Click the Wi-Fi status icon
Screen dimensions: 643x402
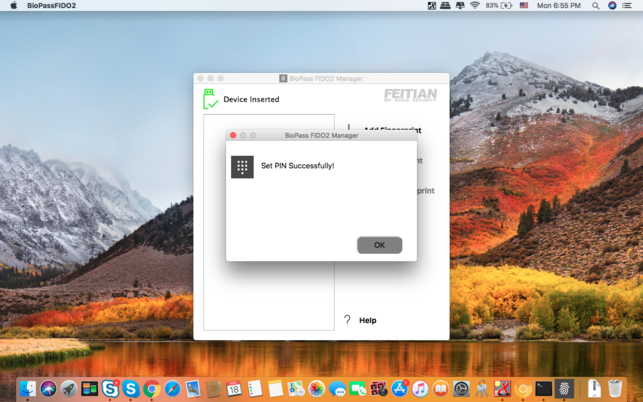(475, 5)
